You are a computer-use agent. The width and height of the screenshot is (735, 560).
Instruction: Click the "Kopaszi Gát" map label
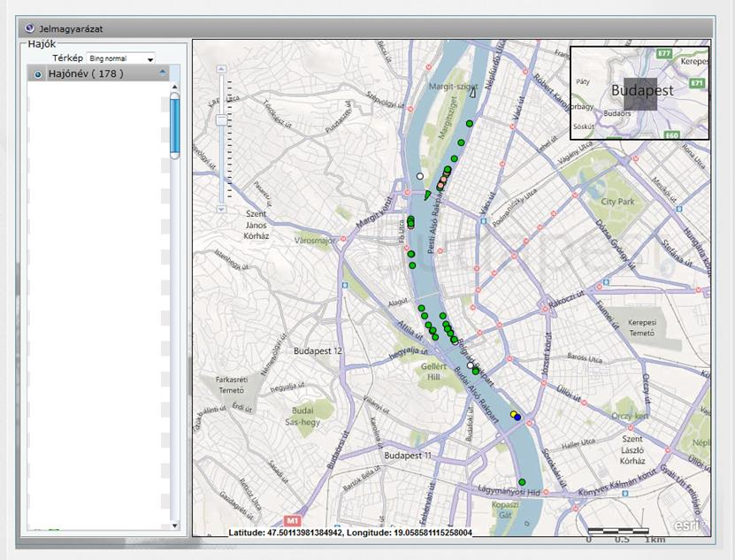tap(505, 510)
